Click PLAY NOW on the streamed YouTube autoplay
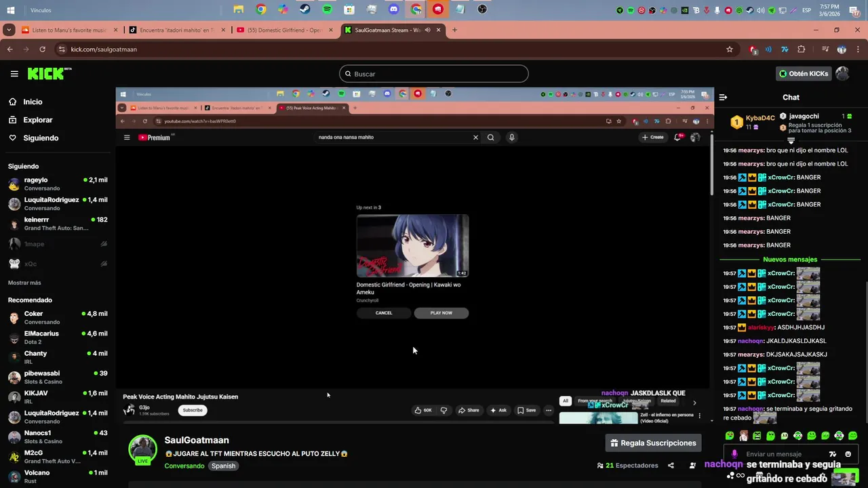 441,313
